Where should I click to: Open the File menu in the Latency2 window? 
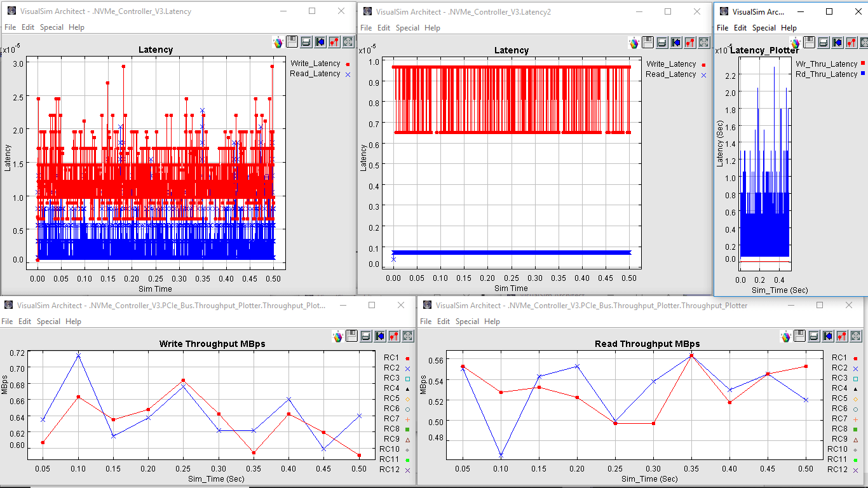(x=366, y=28)
